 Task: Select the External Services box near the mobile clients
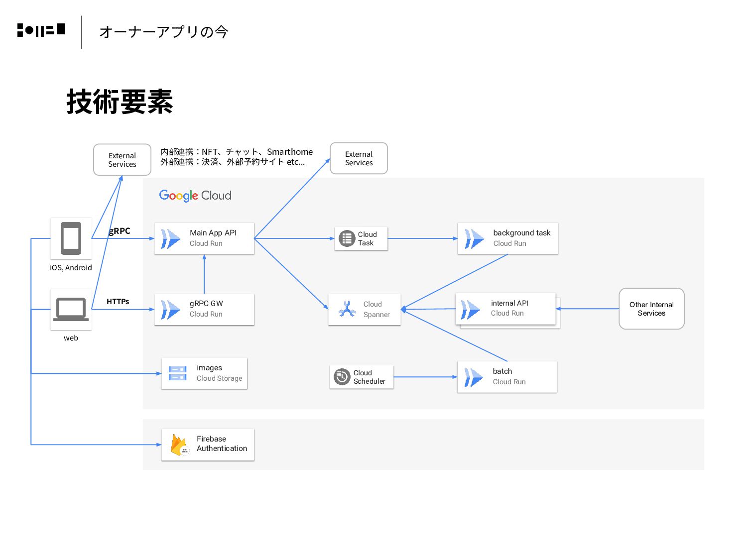(x=122, y=160)
